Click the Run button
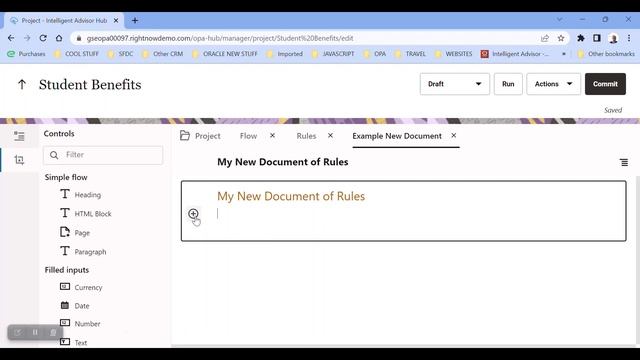Viewport: 640px width, 360px height. [508, 84]
